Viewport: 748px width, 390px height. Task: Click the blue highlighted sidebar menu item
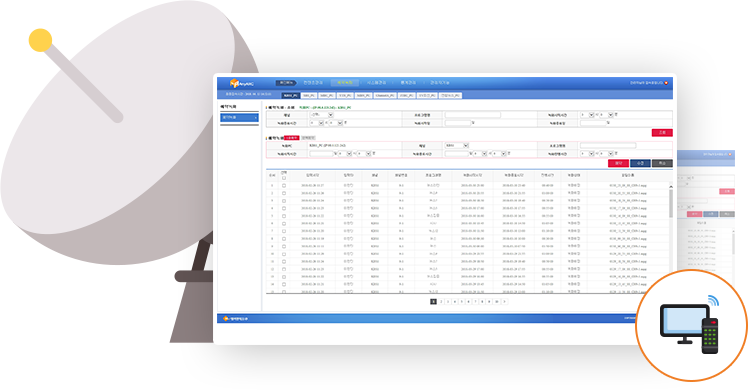click(239, 117)
